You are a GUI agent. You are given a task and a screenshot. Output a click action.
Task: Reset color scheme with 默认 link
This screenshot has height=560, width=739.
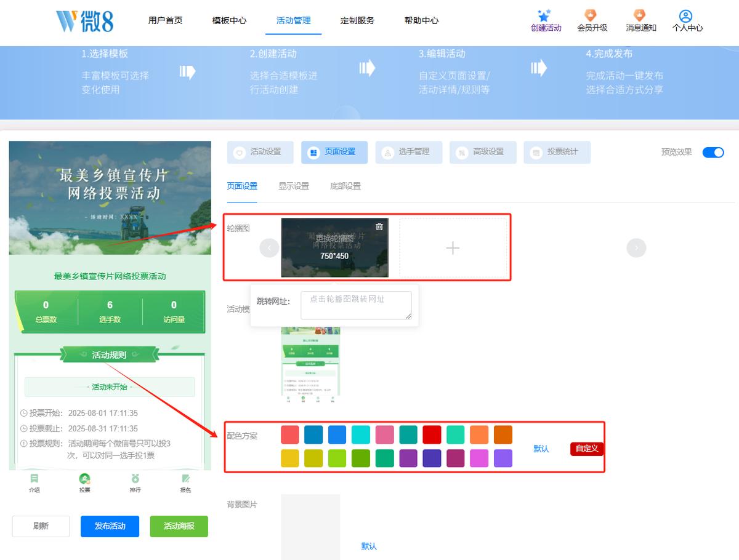541,449
